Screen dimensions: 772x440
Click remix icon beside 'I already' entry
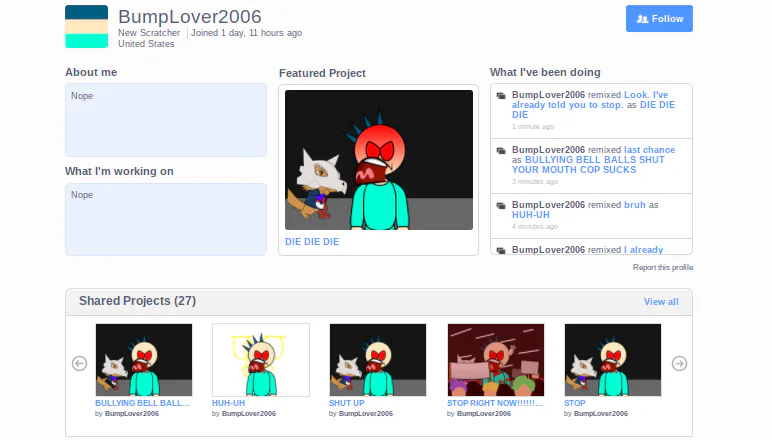501,251
